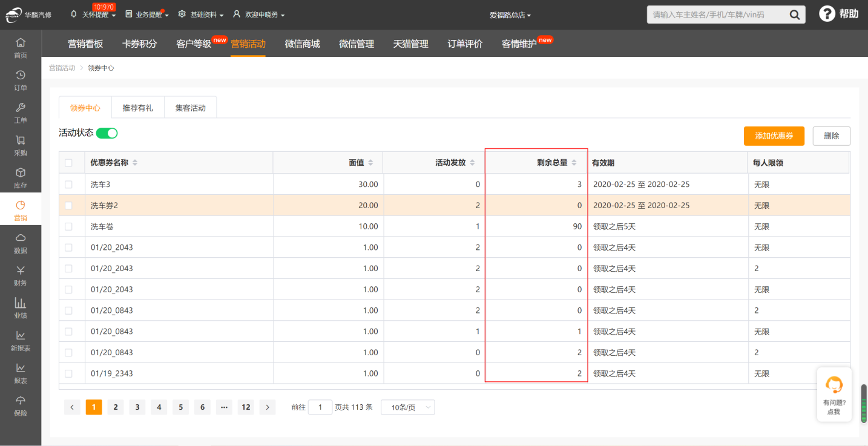Sort by 活动发放 column arrows
This screenshot has width=868, height=446.
(473, 163)
